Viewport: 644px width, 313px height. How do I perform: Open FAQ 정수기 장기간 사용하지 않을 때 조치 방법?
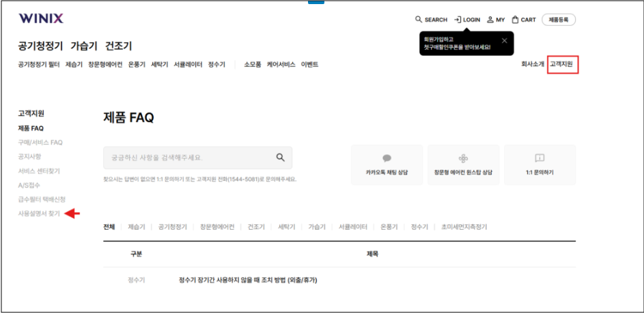tap(248, 280)
